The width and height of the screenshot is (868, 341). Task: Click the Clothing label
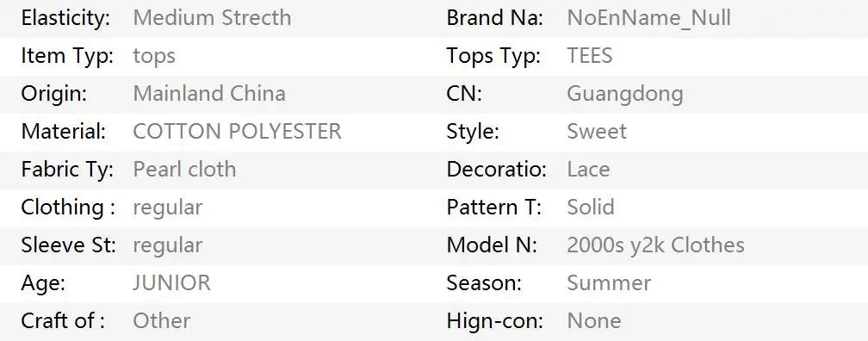click(x=68, y=208)
